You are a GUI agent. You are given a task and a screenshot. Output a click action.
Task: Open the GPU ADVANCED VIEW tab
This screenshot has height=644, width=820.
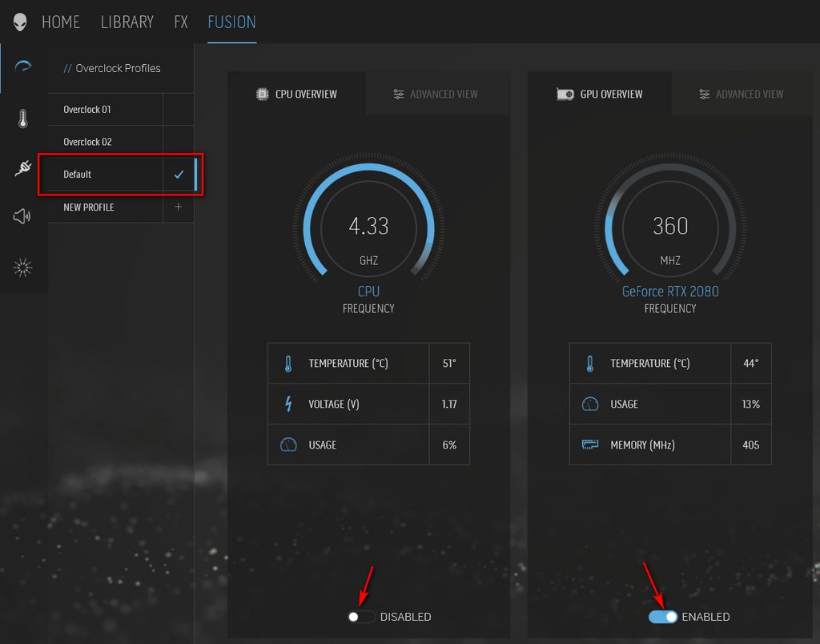(x=742, y=95)
